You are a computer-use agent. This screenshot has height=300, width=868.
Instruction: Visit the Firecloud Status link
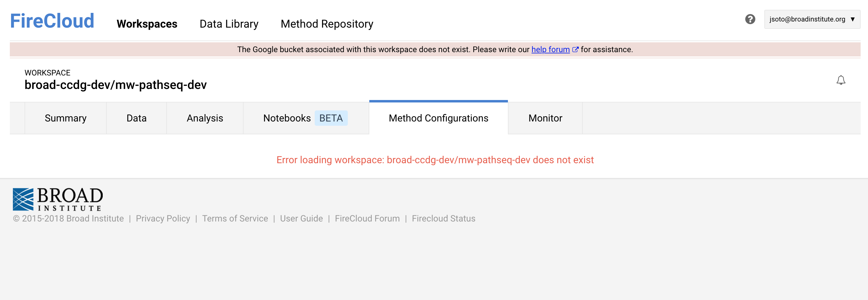(444, 218)
